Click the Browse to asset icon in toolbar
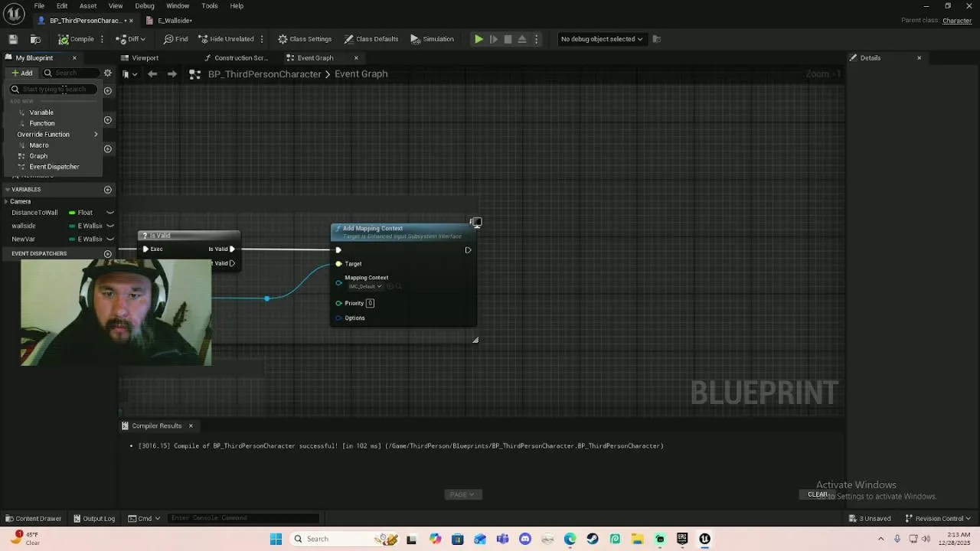 (35, 39)
